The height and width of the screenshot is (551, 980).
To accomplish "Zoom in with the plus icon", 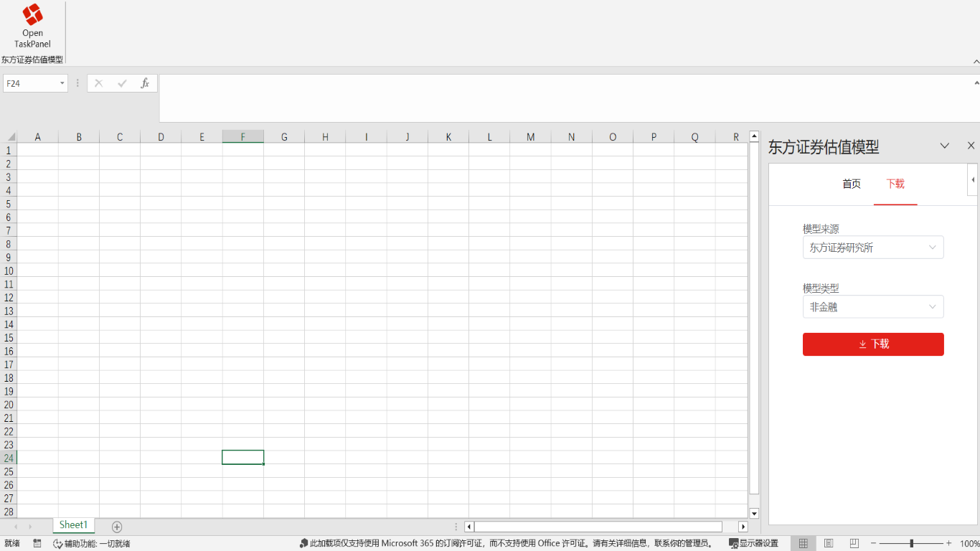I will pos(948,544).
